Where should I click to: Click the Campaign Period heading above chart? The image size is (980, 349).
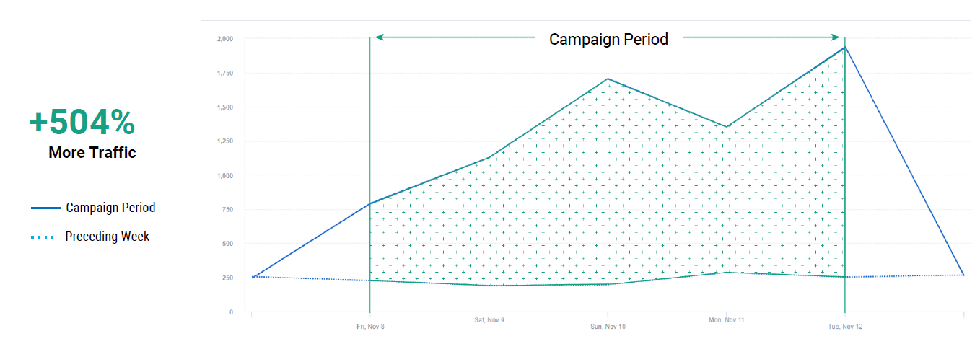[608, 39]
